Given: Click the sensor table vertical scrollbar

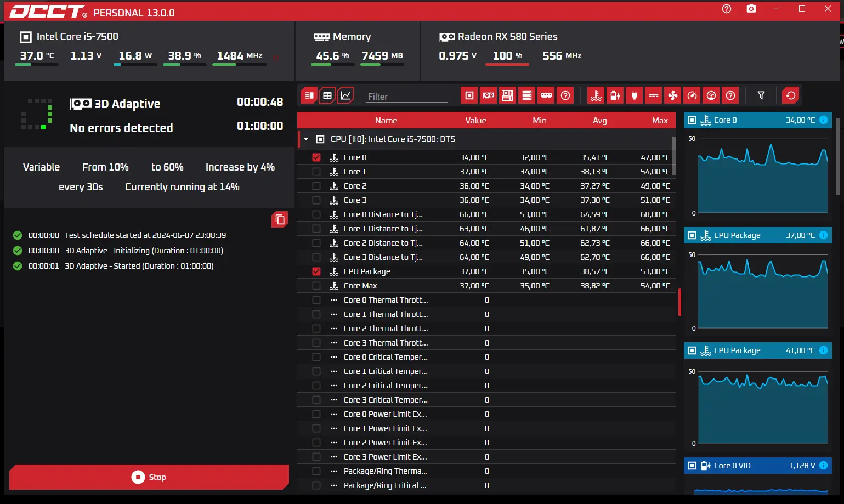Looking at the screenshot, I should (673, 156).
